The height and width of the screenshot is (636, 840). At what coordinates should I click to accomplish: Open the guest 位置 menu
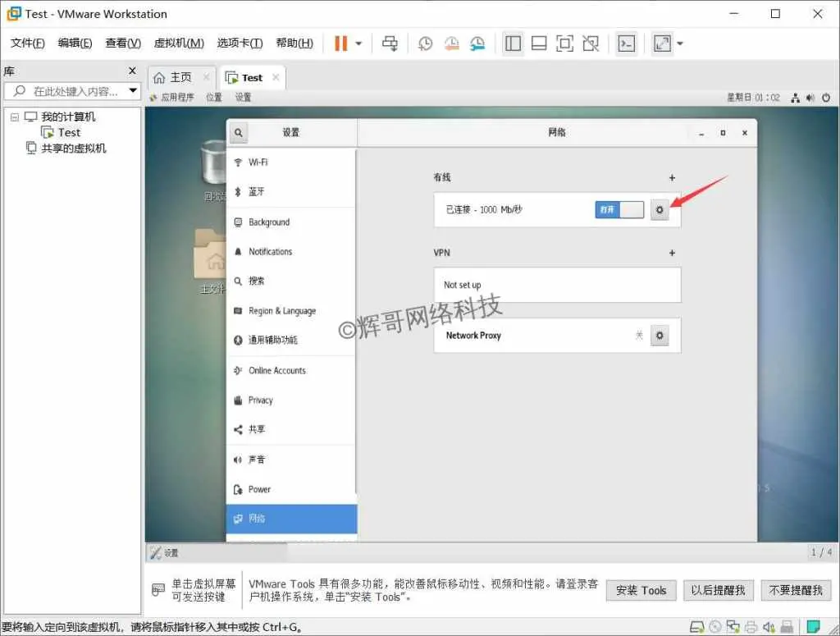(214, 97)
